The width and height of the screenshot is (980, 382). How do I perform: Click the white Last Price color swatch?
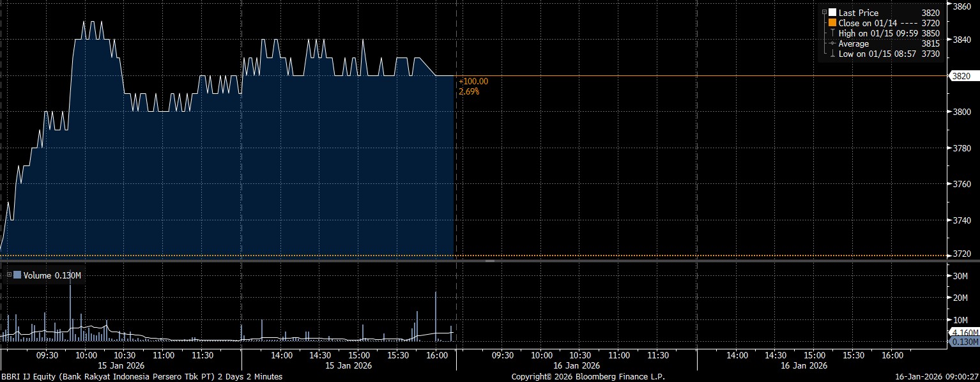[832, 13]
